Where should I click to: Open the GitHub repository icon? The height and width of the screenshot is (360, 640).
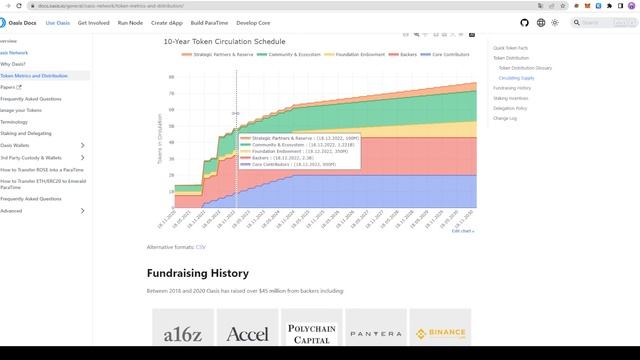coord(524,23)
